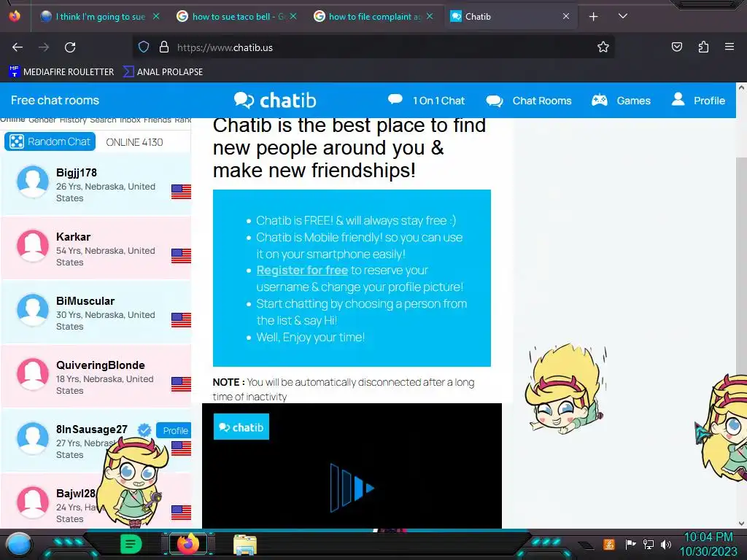The height and width of the screenshot is (560, 747).
Task: Click the chatib logo in the video player
Action: 241,427
